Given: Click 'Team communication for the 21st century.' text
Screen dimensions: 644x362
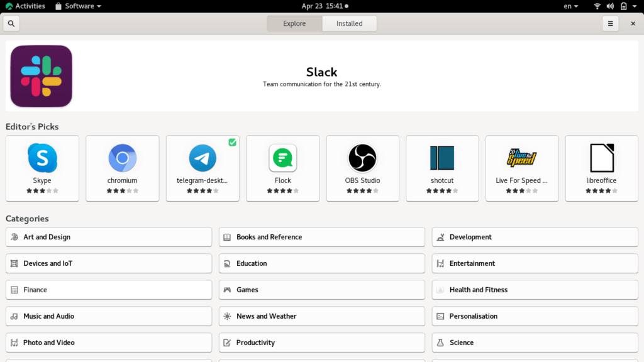Looking at the screenshot, I should pos(322,84).
